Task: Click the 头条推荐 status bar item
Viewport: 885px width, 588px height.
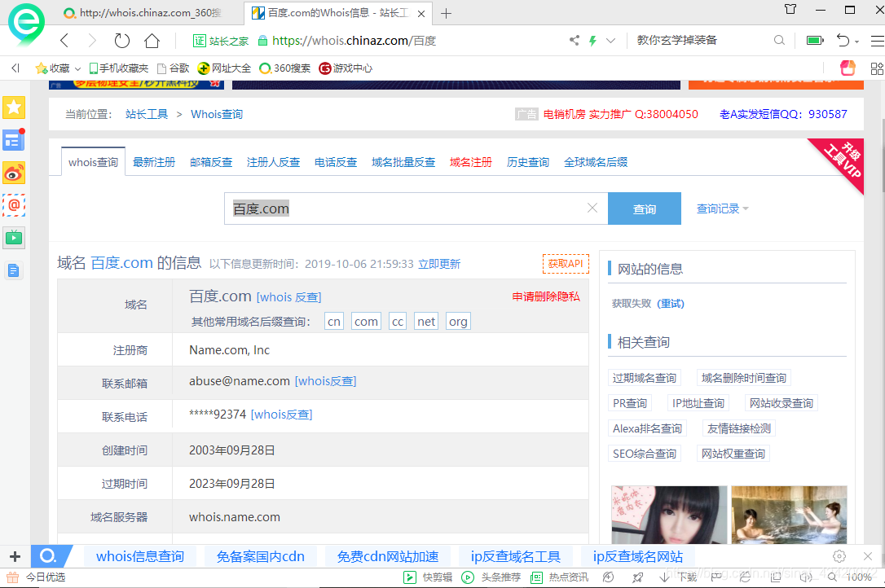Action: tap(491, 577)
